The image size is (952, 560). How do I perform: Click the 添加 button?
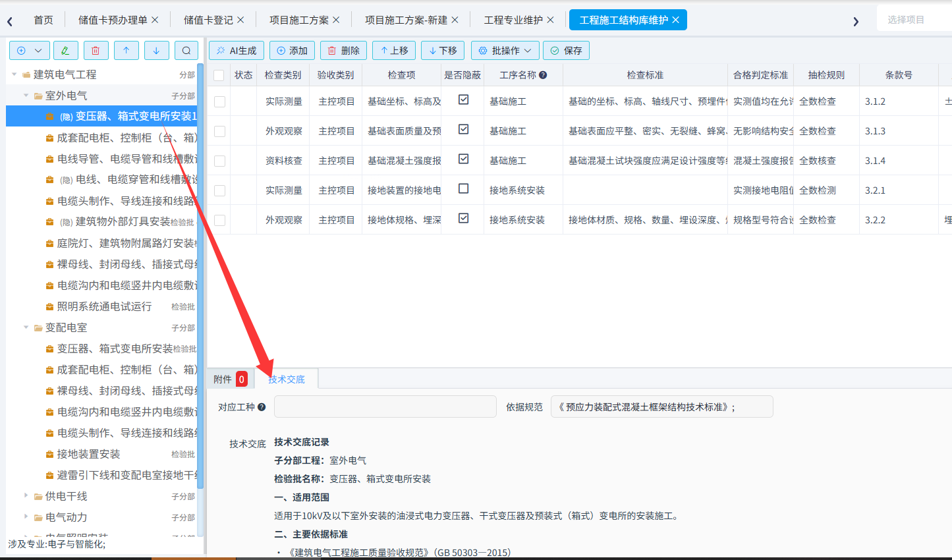[292, 51]
